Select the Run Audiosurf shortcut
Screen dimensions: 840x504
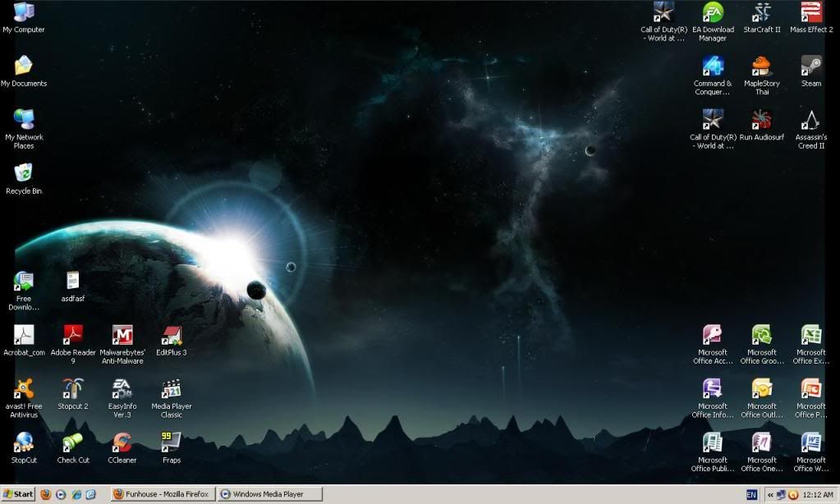click(x=762, y=120)
